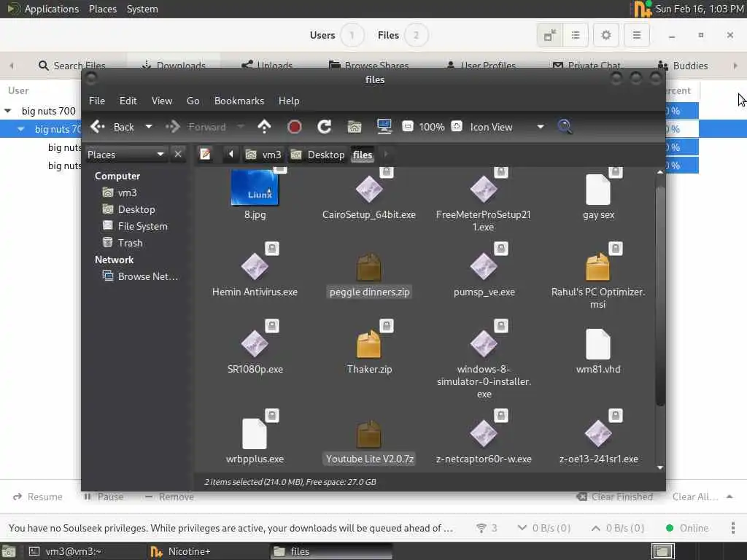Viewport: 747px width, 560px height.
Task: Reset zoom by clicking 100% label
Action: (x=432, y=127)
